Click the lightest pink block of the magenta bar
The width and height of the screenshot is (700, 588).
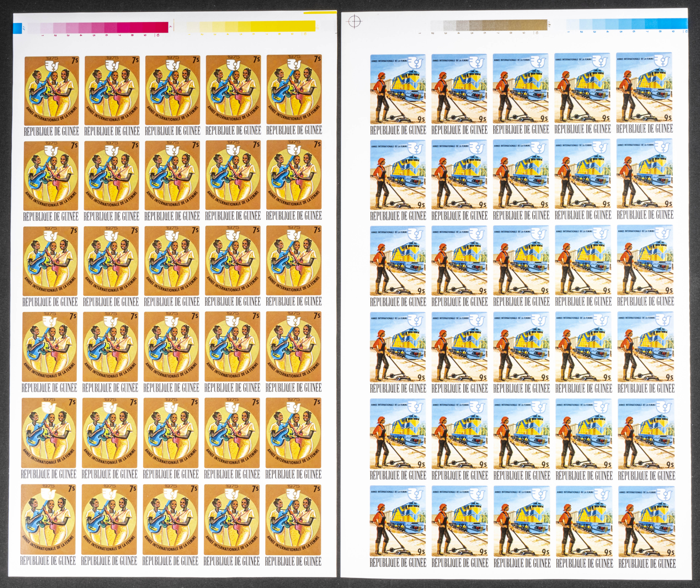click(34, 28)
